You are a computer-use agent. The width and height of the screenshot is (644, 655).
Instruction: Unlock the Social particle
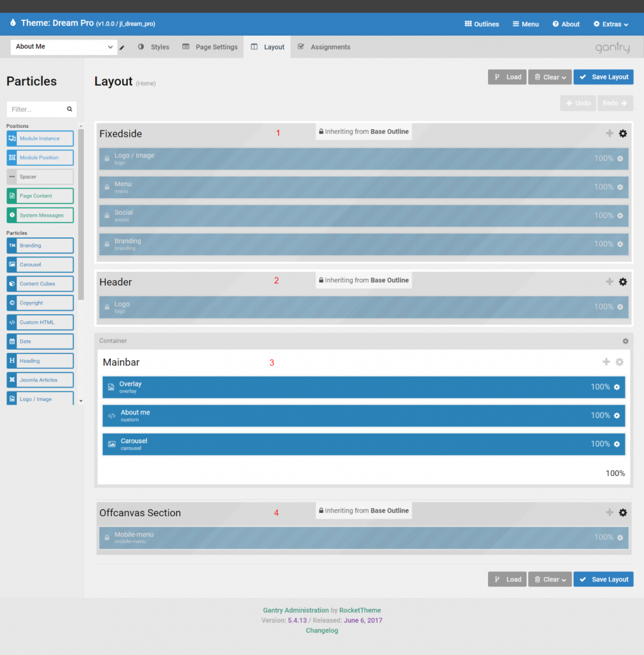(x=106, y=216)
